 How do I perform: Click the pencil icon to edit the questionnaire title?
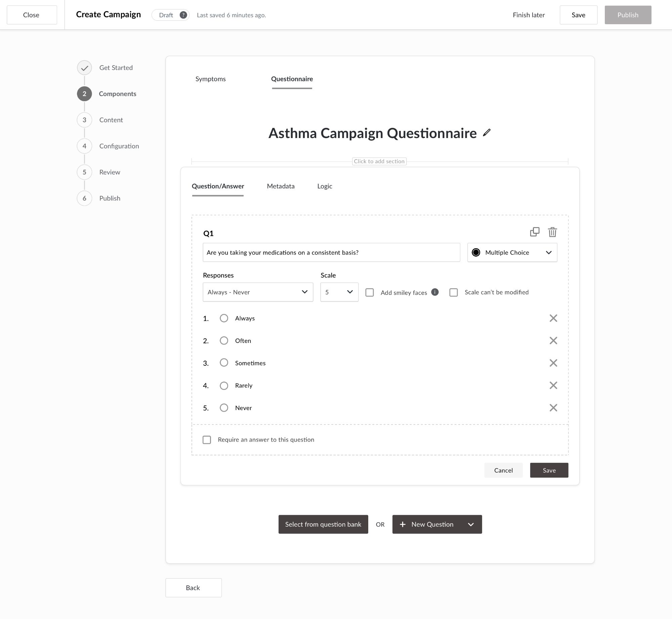tap(487, 133)
